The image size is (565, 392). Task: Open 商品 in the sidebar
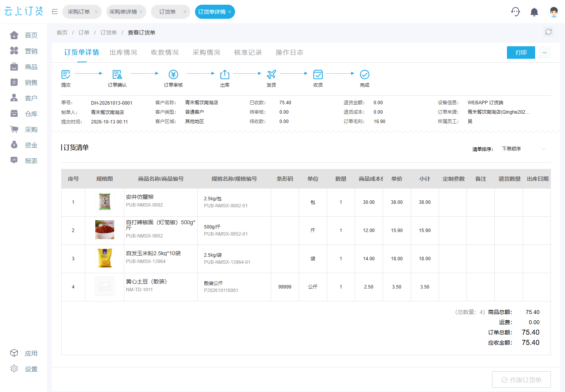(x=24, y=67)
